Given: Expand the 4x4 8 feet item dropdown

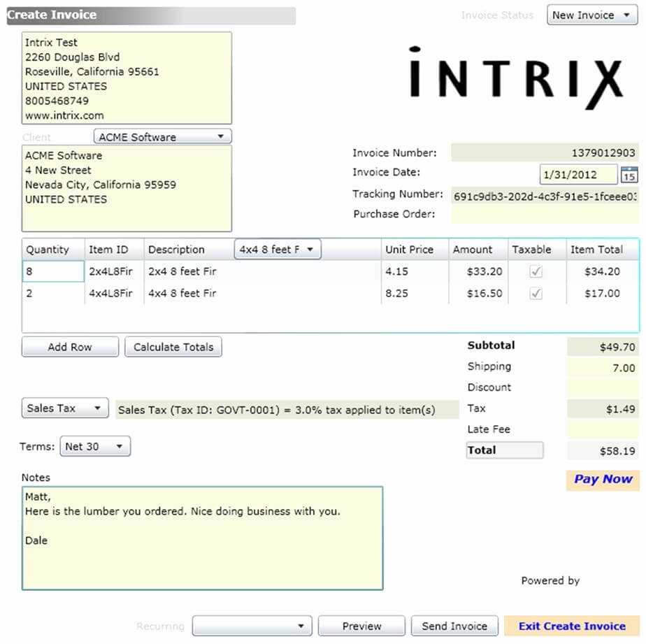Looking at the screenshot, I should tap(278, 249).
